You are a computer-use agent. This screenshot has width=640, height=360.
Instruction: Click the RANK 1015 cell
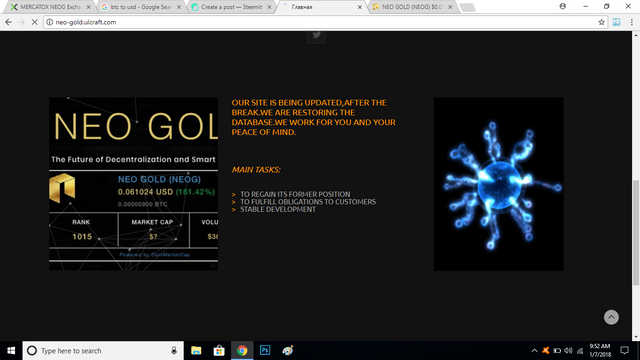[83, 229]
